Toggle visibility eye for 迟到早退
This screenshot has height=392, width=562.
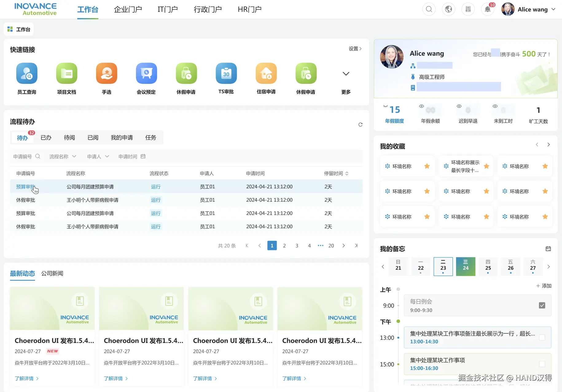click(459, 106)
